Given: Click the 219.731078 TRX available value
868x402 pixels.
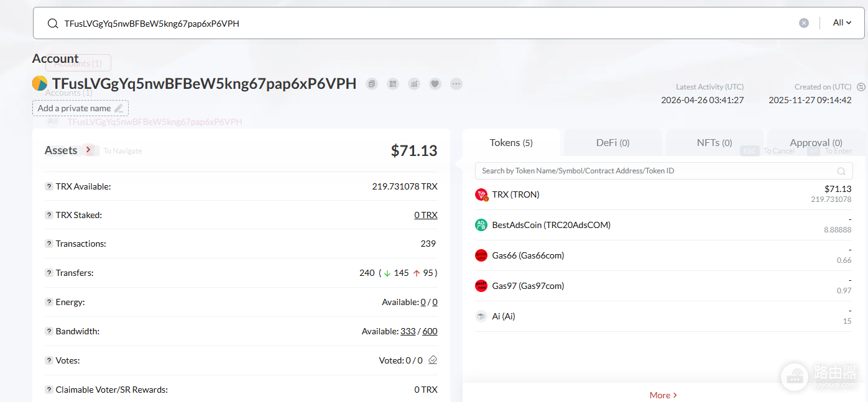Looking at the screenshot, I should click(405, 186).
